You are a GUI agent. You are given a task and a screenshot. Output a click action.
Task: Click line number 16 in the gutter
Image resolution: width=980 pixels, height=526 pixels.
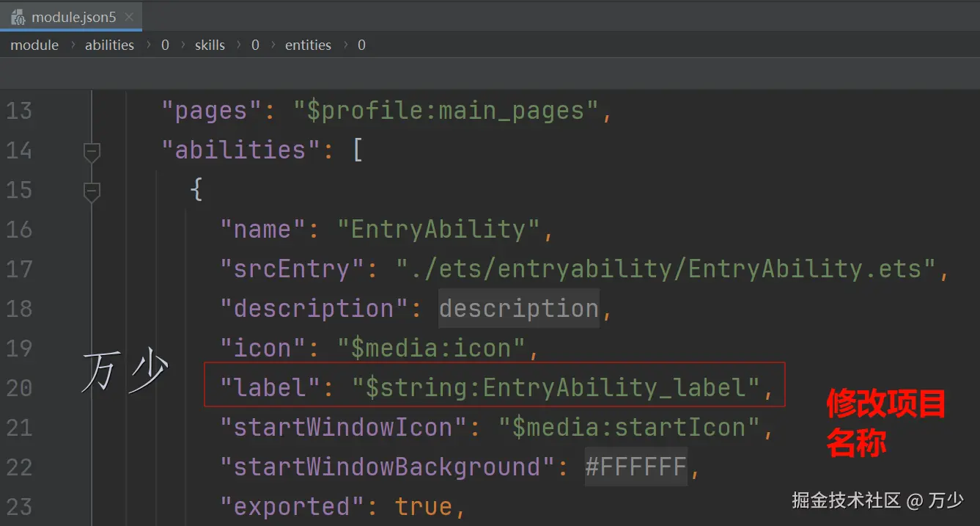pos(19,230)
